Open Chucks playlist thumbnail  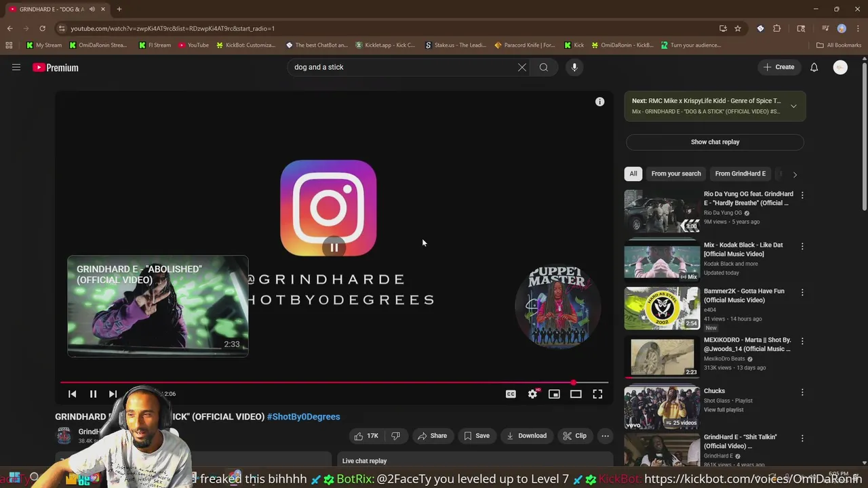tap(662, 407)
